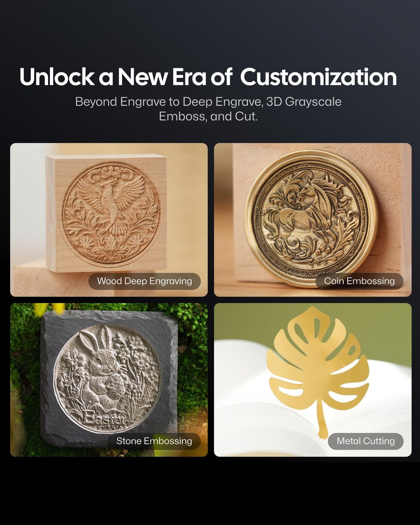Click the Coin Embossing label
Screen dimensions: 420x525
[359, 281]
